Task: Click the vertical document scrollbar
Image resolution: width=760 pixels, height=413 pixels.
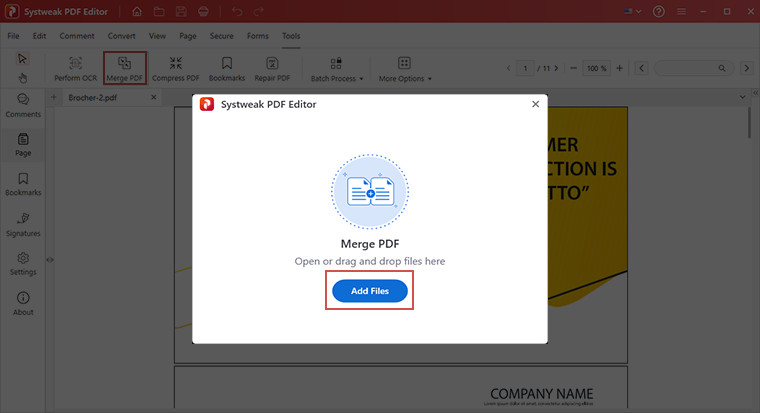Action: [750, 122]
